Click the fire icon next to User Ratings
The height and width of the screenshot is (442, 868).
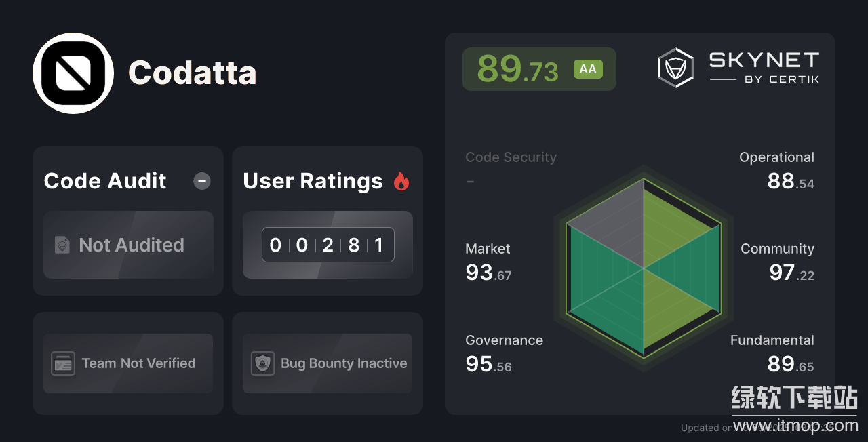pos(401,181)
